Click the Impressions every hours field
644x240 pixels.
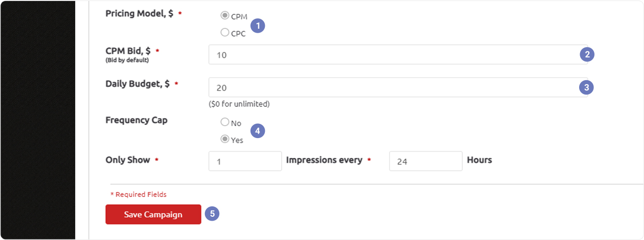[426, 161]
